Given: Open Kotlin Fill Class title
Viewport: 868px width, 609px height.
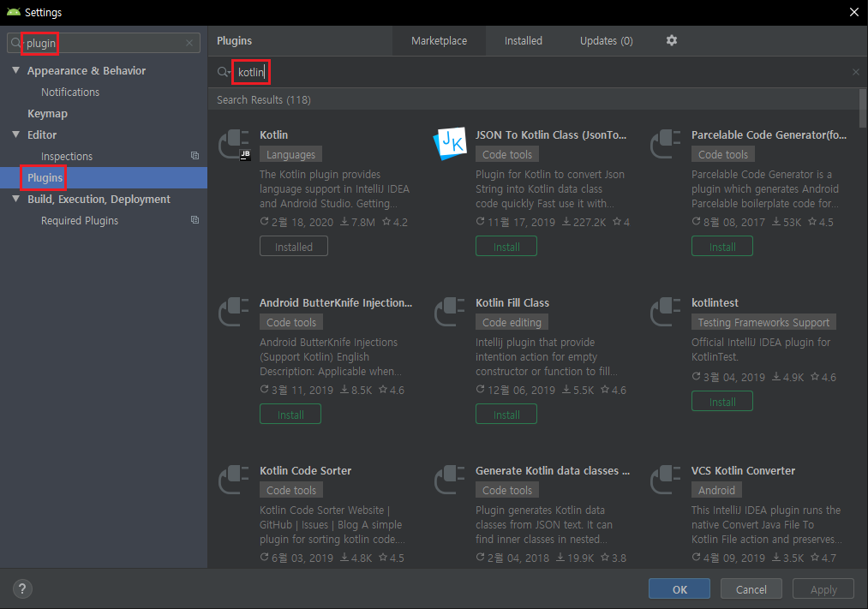Looking at the screenshot, I should [512, 302].
